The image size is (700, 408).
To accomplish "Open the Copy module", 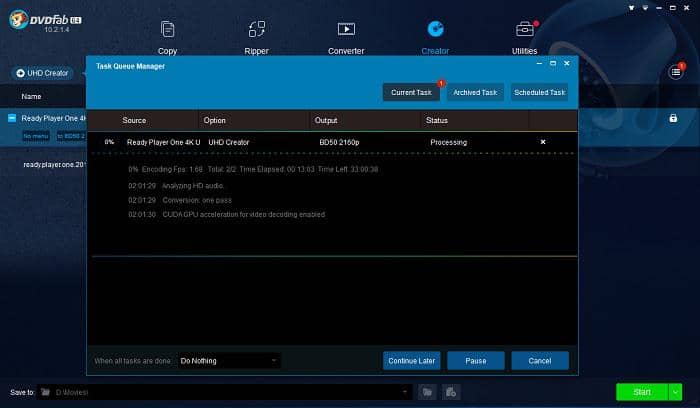I will point(167,37).
